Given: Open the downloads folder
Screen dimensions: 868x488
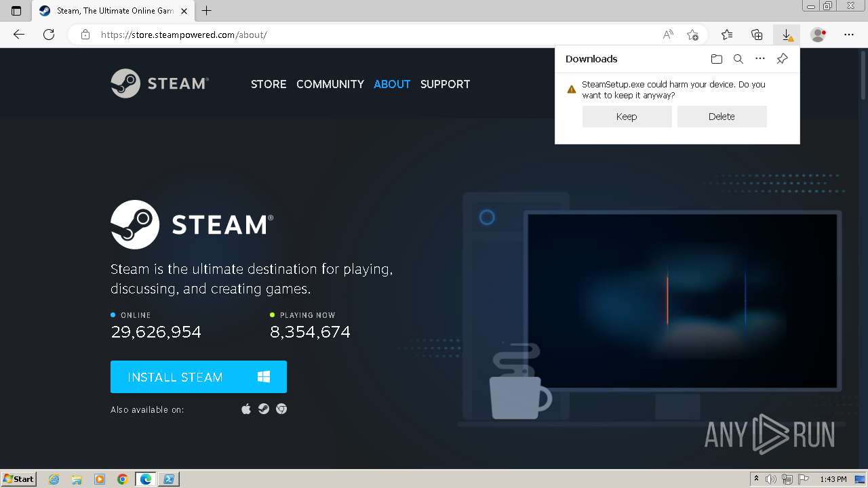Looking at the screenshot, I should coord(717,59).
